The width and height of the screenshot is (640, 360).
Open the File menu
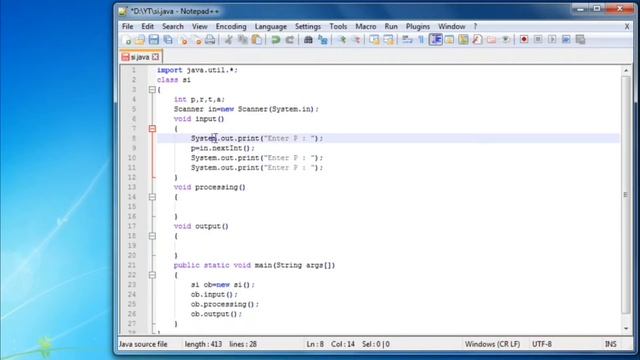coord(127,27)
